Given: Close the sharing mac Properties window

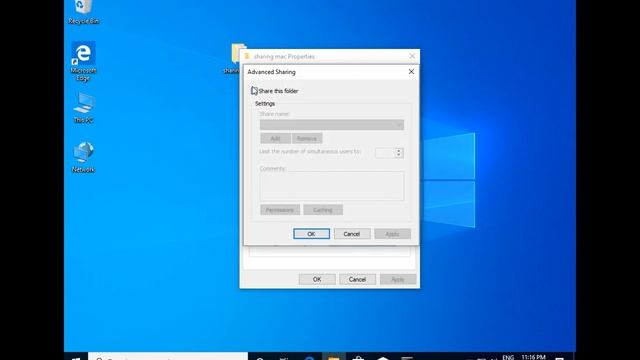Looking at the screenshot, I should coord(412,56).
